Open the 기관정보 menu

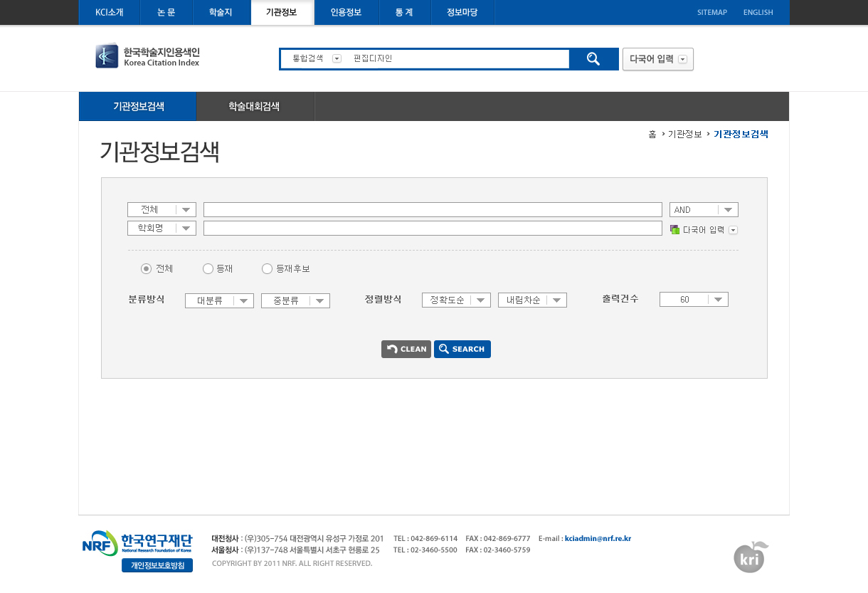(x=282, y=12)
